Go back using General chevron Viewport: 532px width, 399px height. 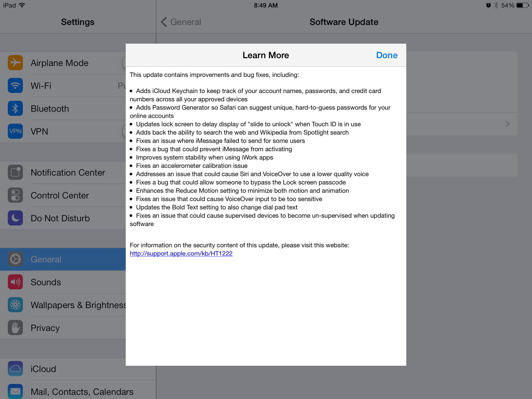point(164,22)
